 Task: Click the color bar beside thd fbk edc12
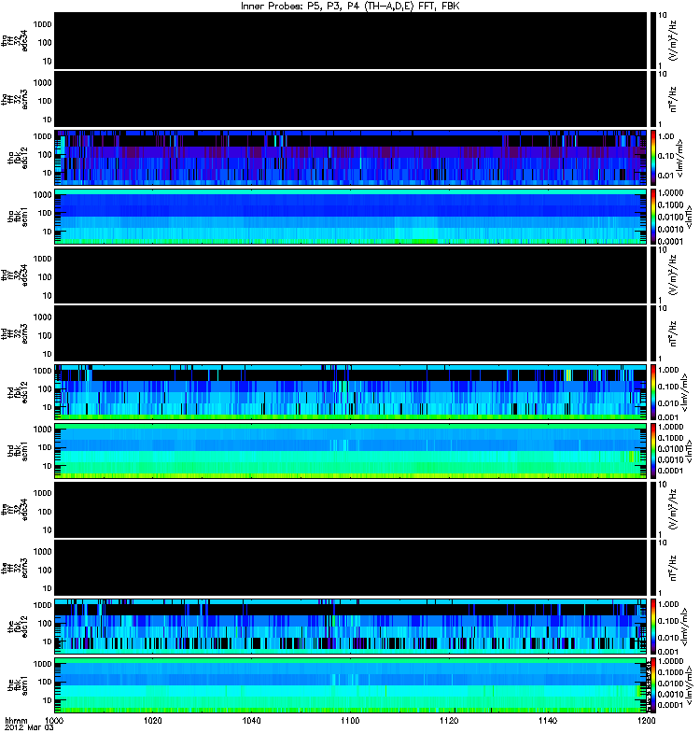653,392
